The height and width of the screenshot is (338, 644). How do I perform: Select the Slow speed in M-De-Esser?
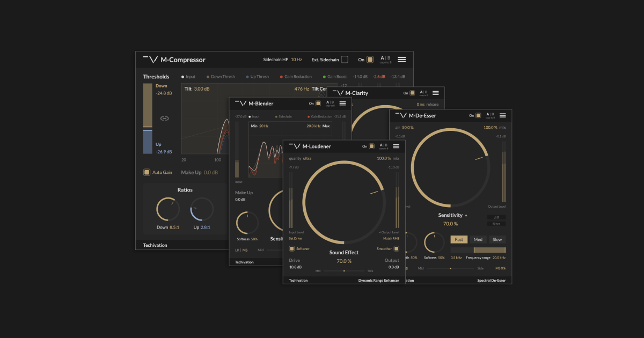[x=496, y=239]
